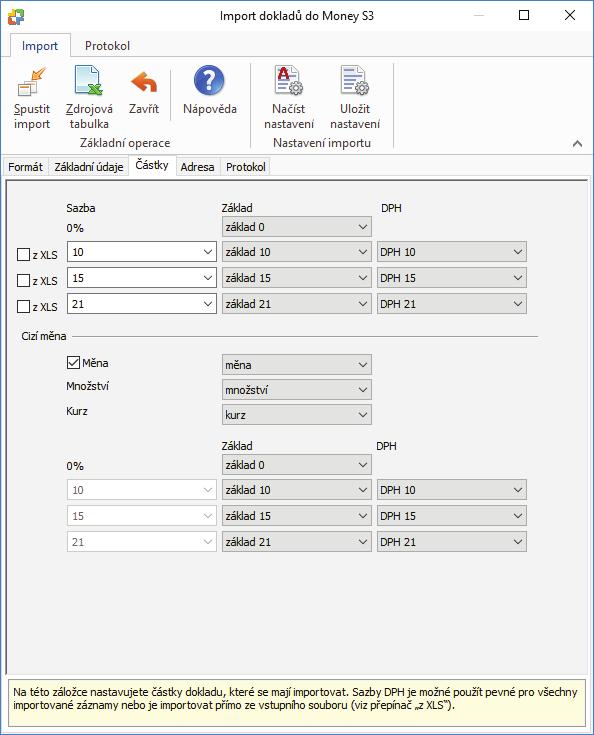The image size is (594, 735).
Task: Select the Částky tab
Action: [x=151, y=165]
